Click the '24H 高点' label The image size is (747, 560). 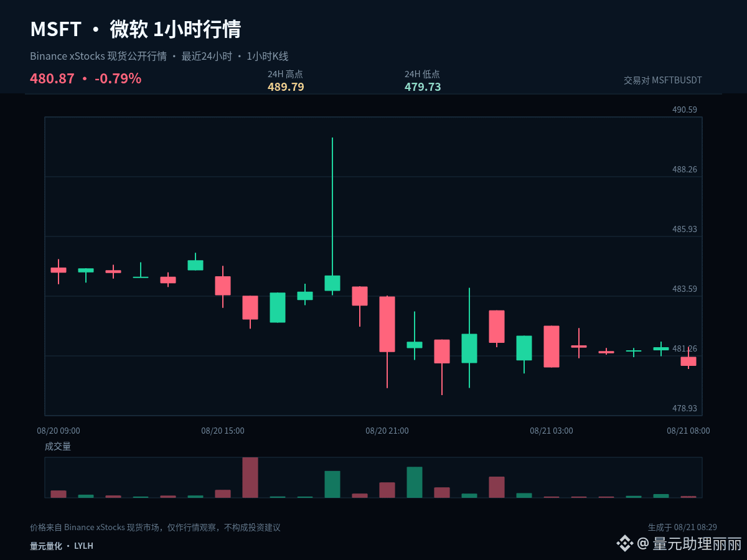pos(285,74)
